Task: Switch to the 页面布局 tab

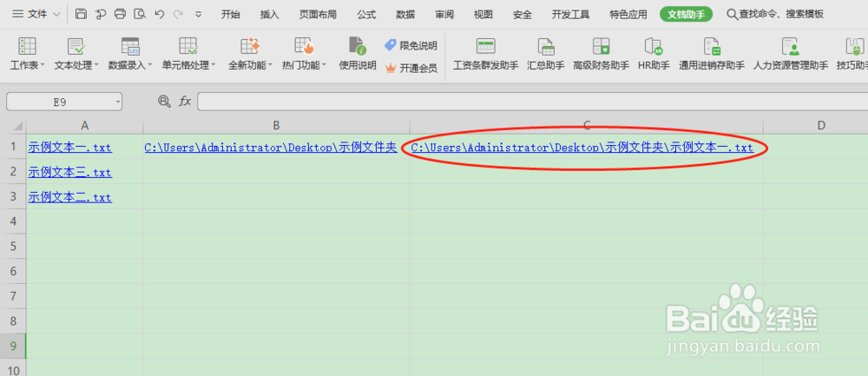Action: (318, 15)
